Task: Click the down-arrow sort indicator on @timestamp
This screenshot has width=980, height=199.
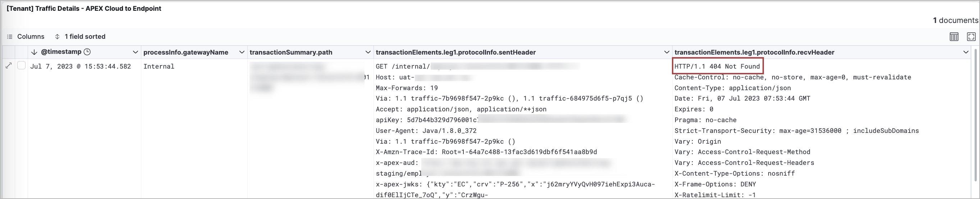Action: pyautogui.click(x=34, y=52)
